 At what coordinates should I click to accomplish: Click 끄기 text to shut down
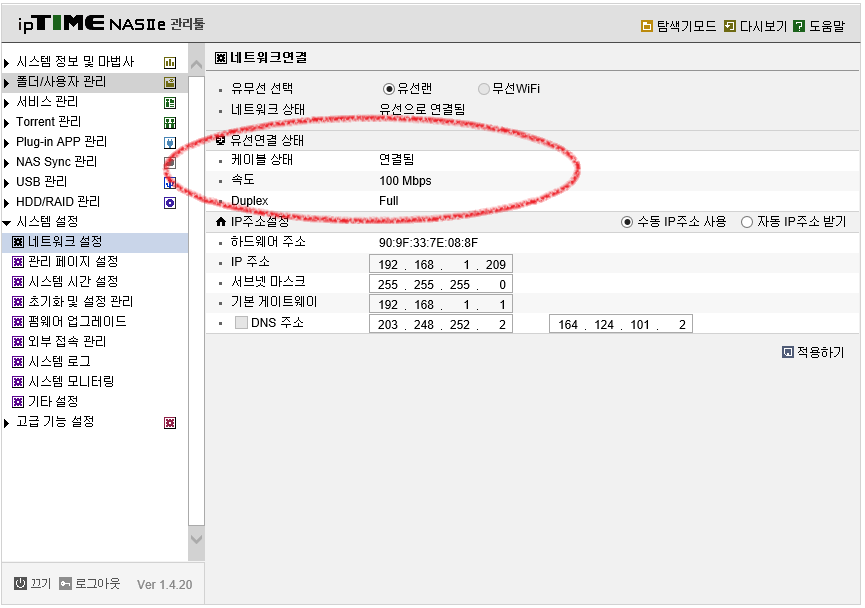[41, 584]
